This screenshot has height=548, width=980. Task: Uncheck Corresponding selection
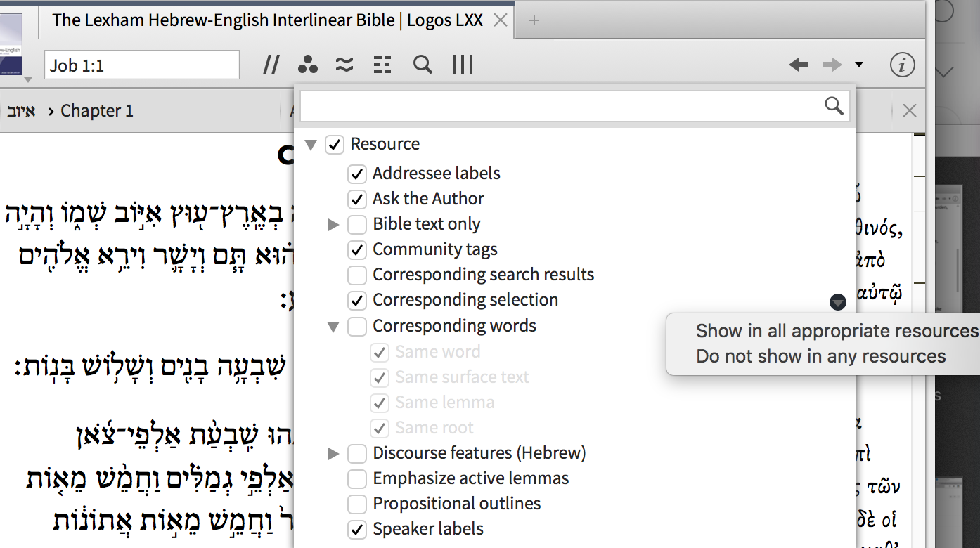[357, 300]
